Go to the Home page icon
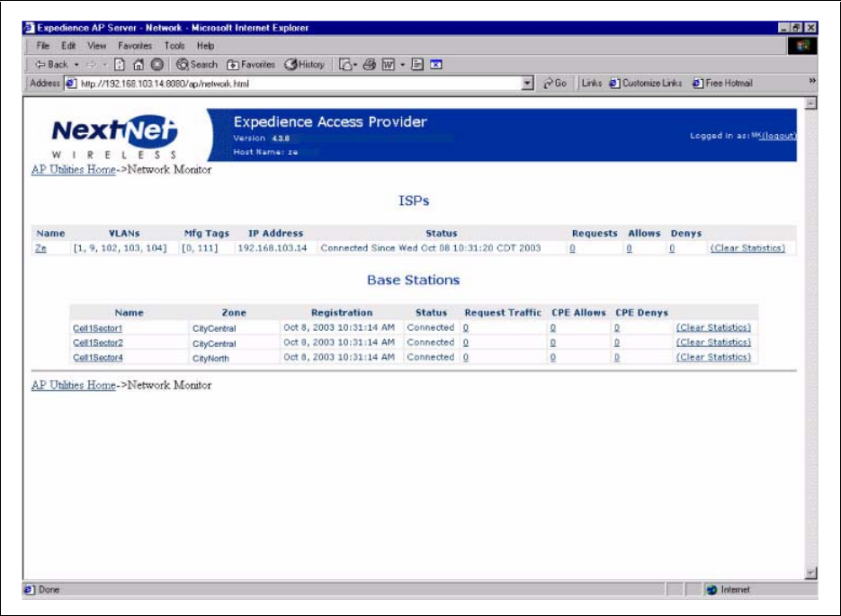The width and height of the screenshot is (841, 616). pyautogui.click(x=139, y=65)
